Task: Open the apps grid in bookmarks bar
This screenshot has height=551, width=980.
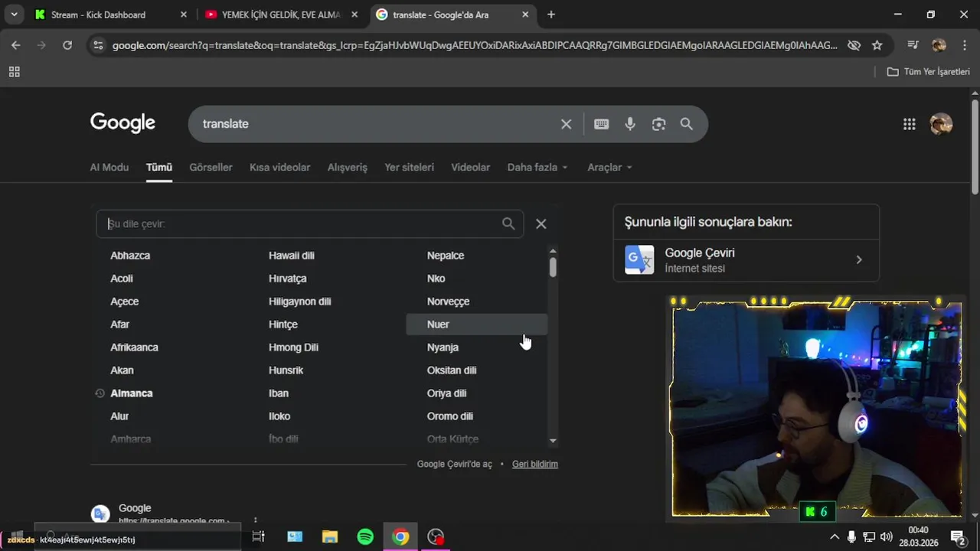Action: click(x=14, y=72)
